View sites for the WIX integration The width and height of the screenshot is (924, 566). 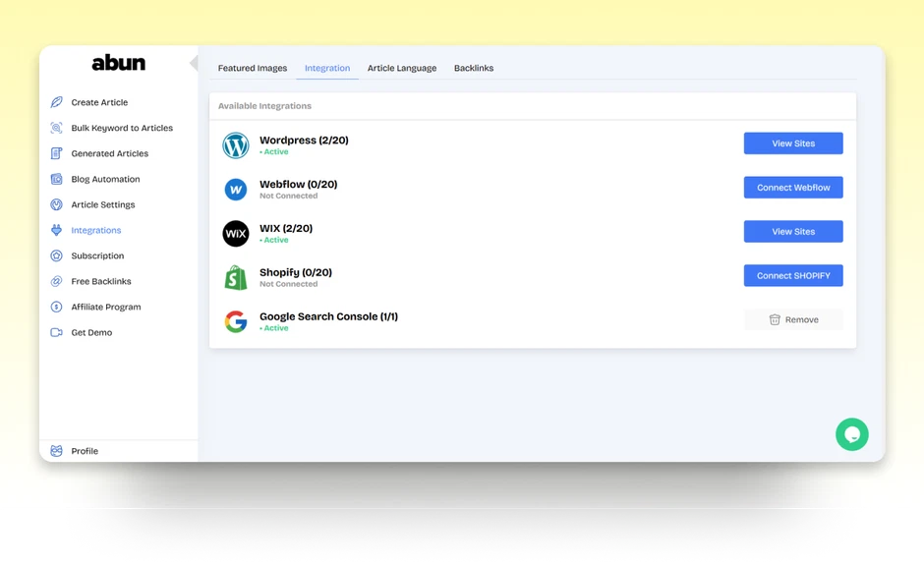tap(792, 232)
